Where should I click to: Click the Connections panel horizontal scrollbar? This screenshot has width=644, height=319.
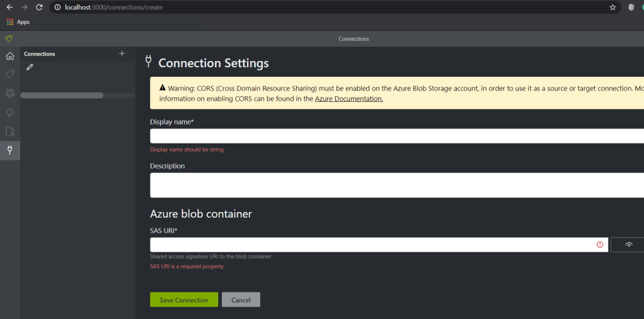coord(62,96)
